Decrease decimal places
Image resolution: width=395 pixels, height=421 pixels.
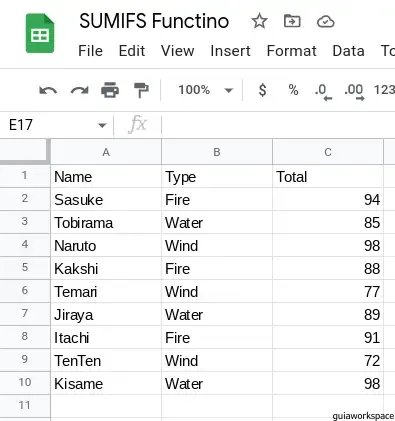[323, 91]
